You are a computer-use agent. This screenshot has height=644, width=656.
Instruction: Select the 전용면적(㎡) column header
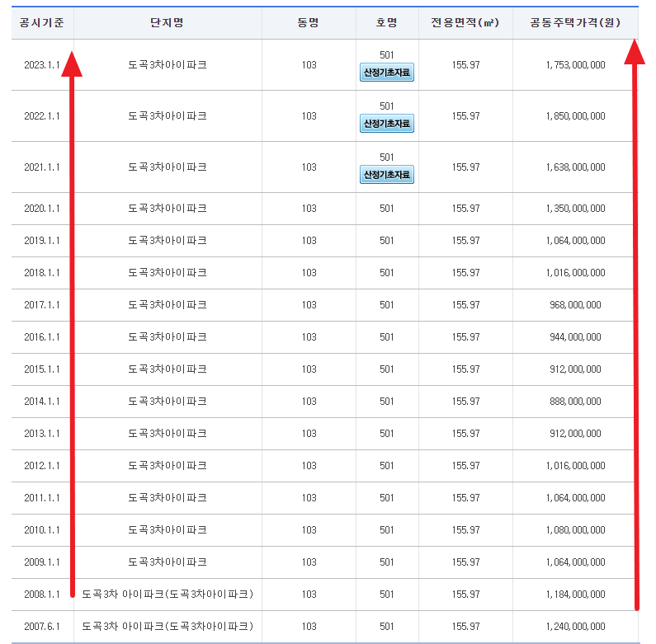coord(465,22)
